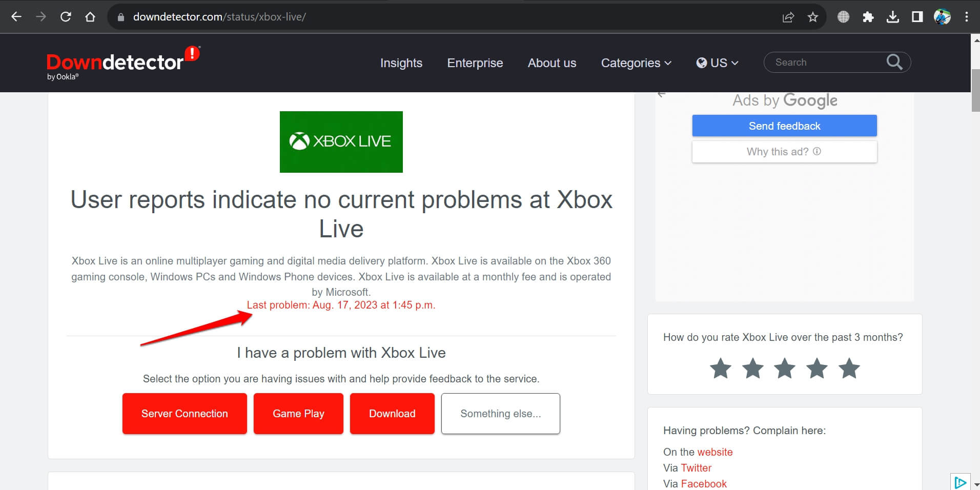Click Send feedback on the ad
The image size is (980, 490).
[x=785, y=126]
